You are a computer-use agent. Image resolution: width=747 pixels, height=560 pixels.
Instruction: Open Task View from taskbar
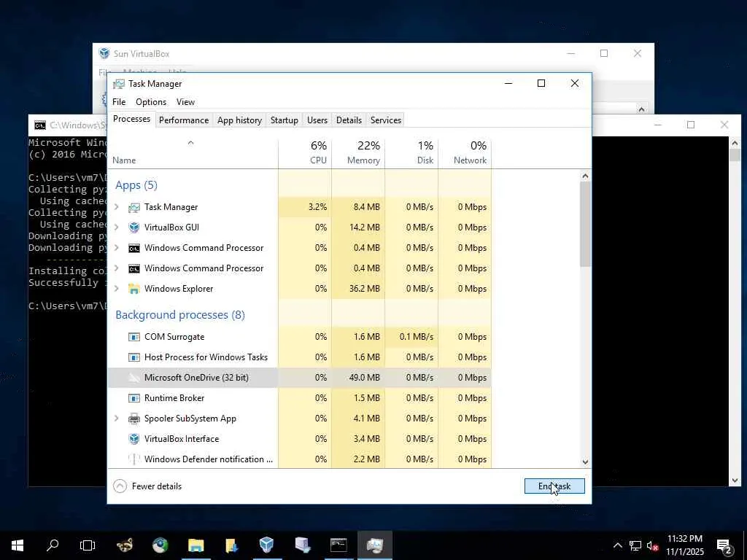88,545
